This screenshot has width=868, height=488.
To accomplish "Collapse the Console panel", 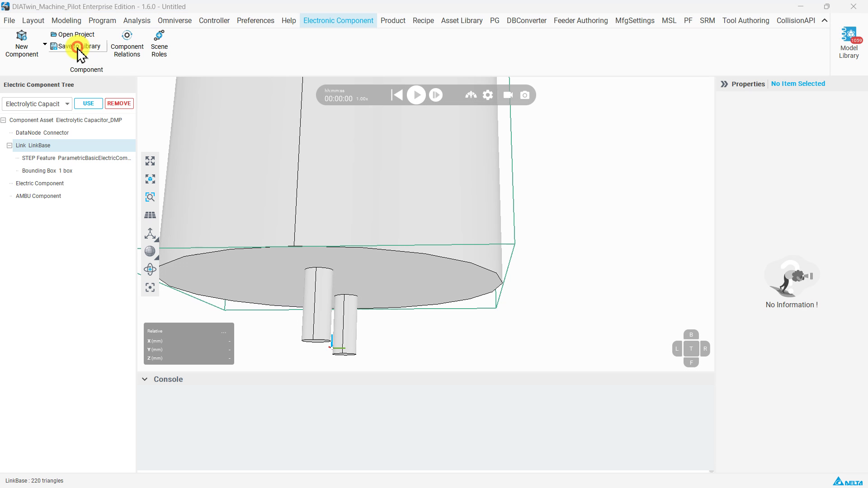I will [x=145, y=380].
